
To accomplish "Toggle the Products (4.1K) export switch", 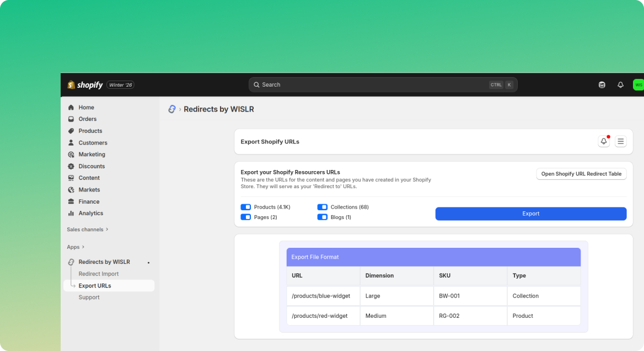I will [x=245, y=206].
